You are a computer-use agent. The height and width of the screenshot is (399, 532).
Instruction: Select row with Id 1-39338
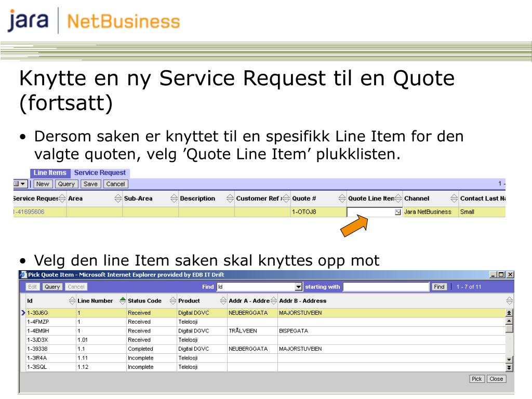pyautogui.click(x=265, y=349)
